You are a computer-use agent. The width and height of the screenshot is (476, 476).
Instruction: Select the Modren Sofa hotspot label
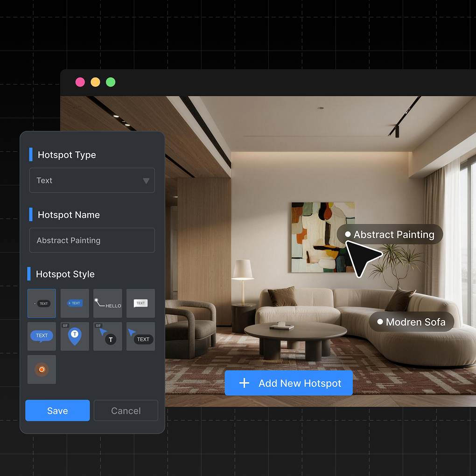click(x=411, y=322)
